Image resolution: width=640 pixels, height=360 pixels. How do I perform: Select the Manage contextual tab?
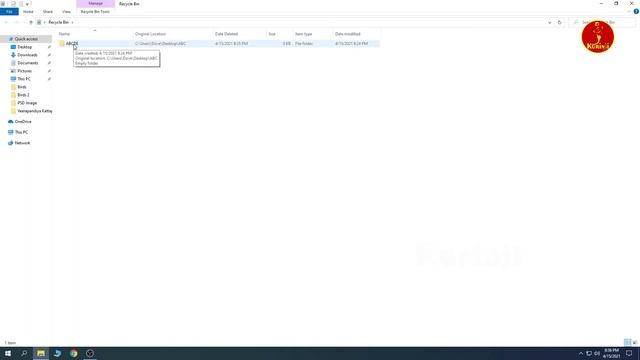point(96,4)
